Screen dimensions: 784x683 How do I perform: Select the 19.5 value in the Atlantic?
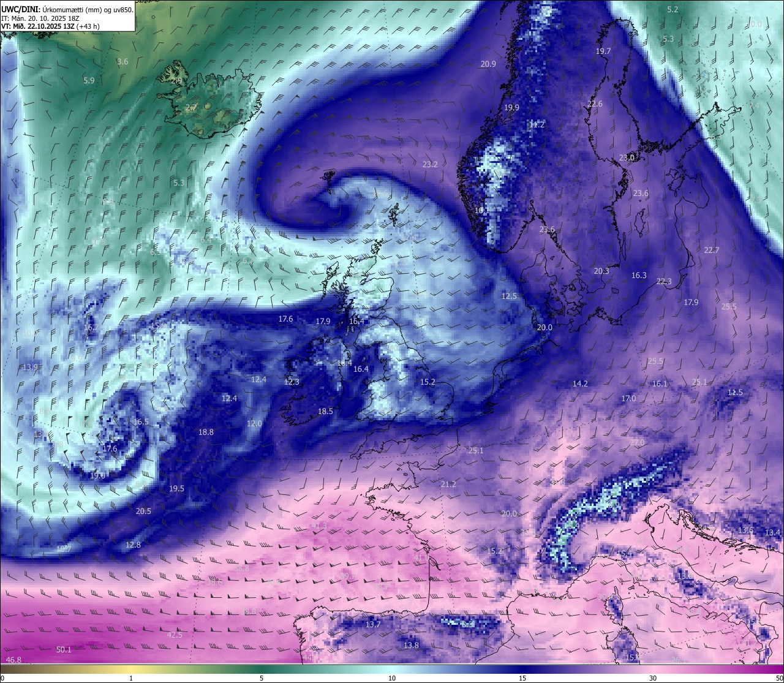[x=176, y=488]
